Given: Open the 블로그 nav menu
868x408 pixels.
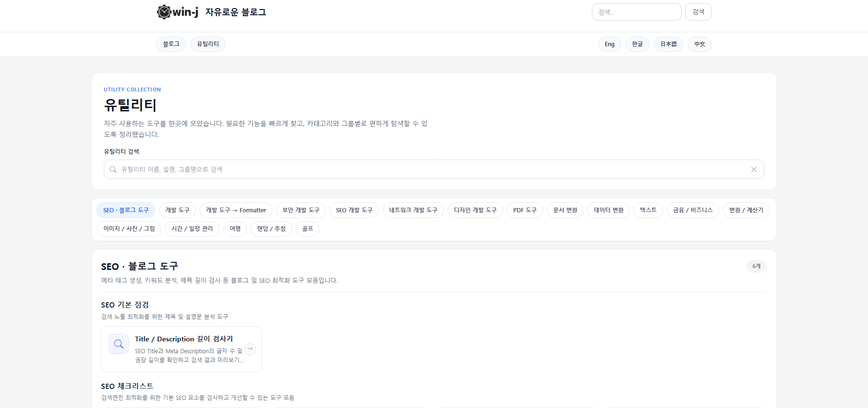Looking at the screenshot, I should (x=171, y=44).
